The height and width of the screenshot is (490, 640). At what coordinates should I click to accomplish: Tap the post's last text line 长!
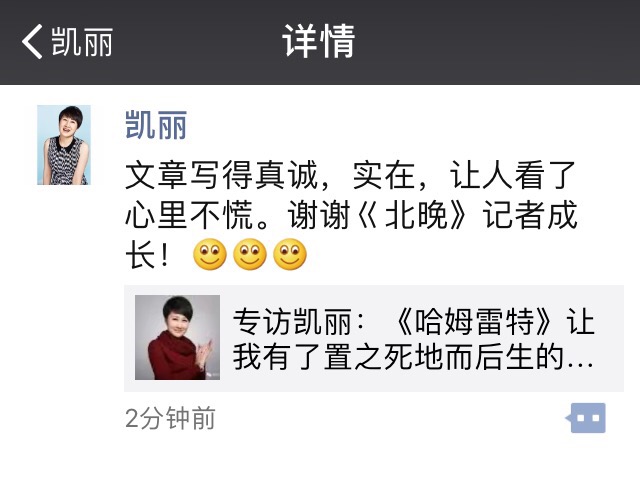pos(147,255)
